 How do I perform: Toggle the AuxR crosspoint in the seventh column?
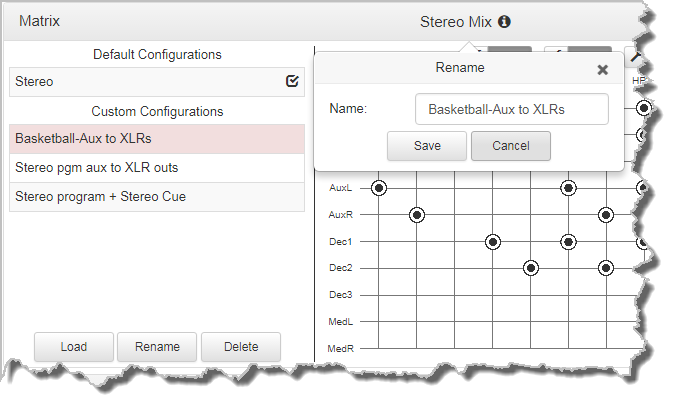coord(606,214)
